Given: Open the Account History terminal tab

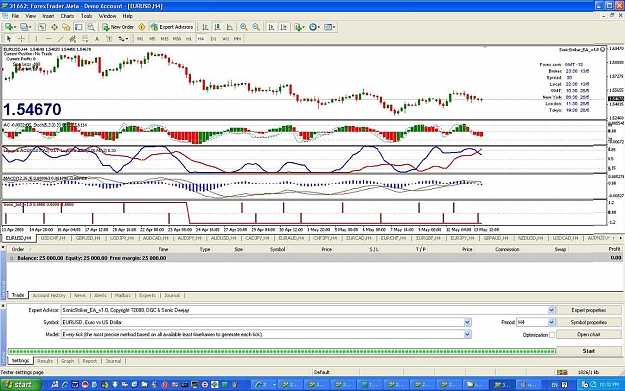Looking at the screenshot, I should point(49,295).
